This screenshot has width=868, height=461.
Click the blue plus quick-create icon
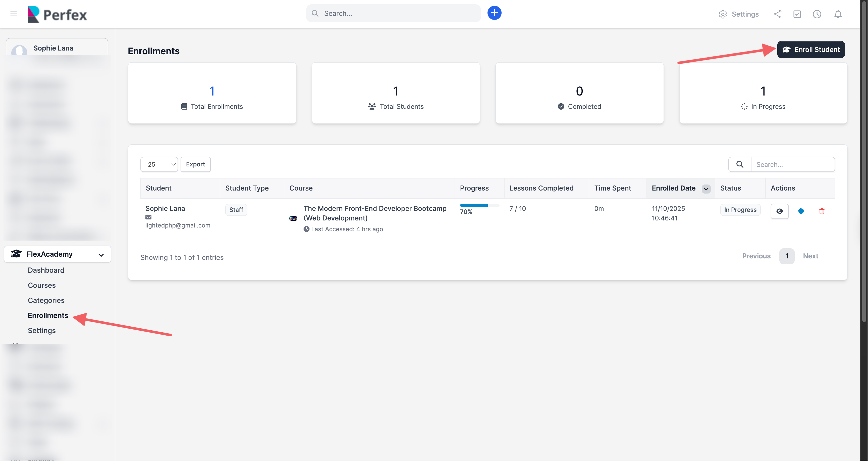(494, 13)
